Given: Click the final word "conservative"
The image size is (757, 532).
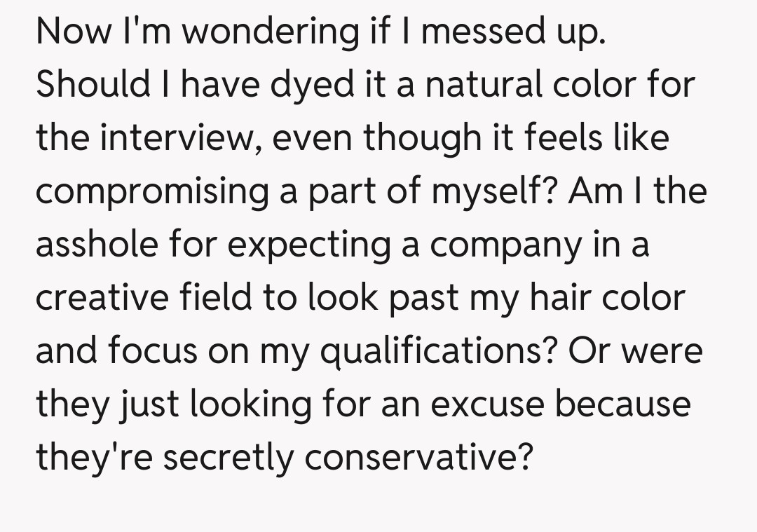Looking at the screenshot, I should tap(416, 458).
